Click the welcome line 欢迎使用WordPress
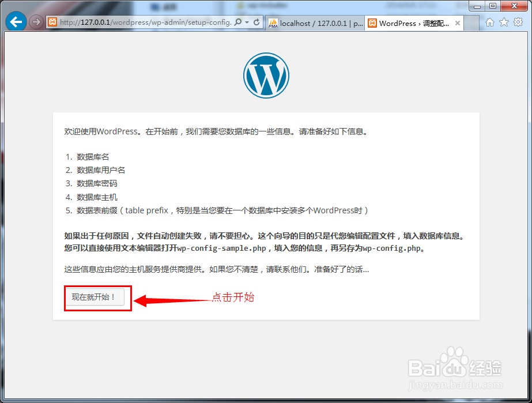Image resolution: width=532 pixels, height=403 pixels. 217,131
